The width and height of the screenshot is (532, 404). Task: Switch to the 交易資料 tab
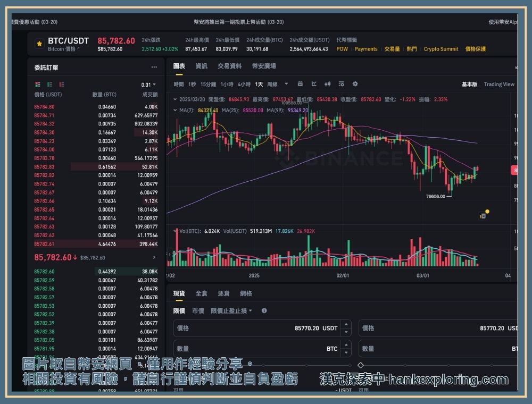[230, 66]
